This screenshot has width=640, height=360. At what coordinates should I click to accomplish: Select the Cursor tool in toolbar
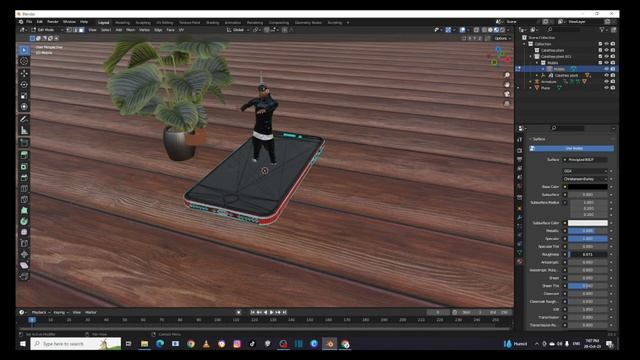pyautogui.click(x=24, y=61)
